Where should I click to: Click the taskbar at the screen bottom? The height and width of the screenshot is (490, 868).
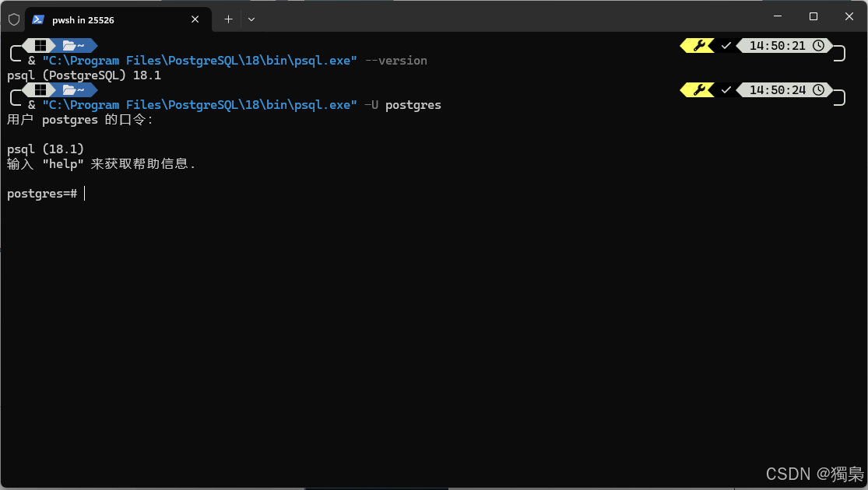point(434,487)
